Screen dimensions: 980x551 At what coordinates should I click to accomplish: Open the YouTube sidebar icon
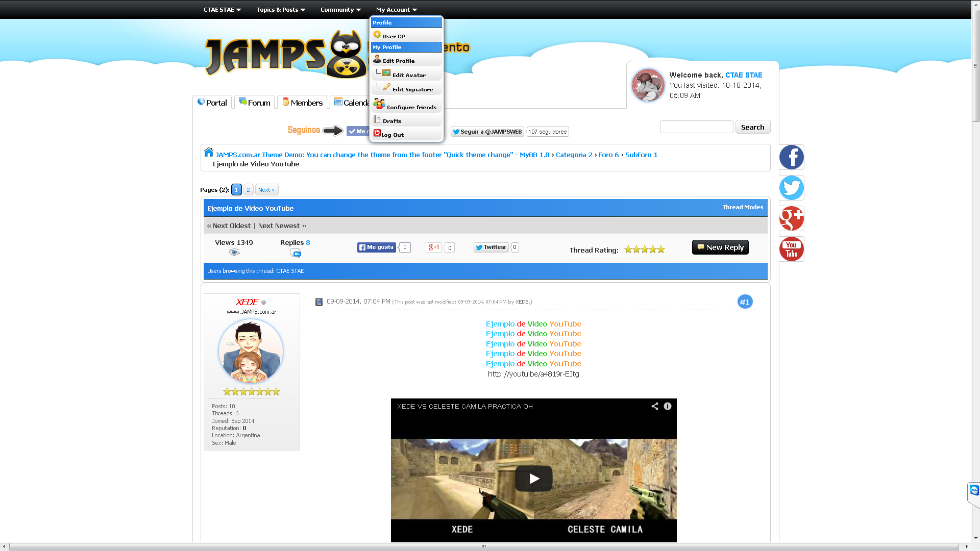point(791,249)
